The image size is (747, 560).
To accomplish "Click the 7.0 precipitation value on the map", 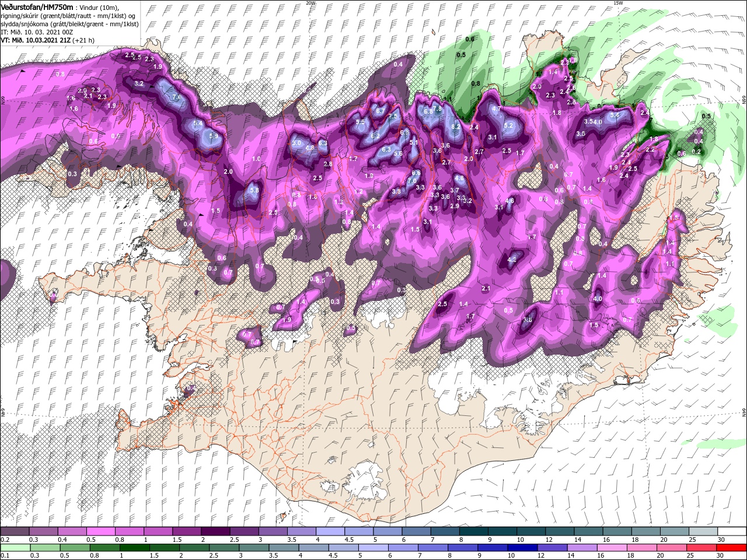I will pyautogui.click(x=412, y=181).
